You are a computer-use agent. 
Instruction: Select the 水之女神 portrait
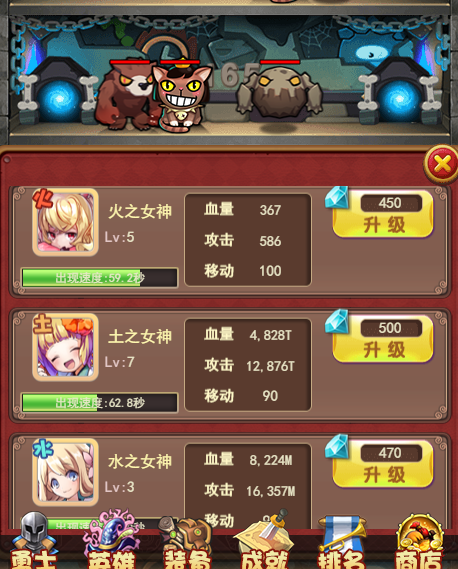coord(65,472)
